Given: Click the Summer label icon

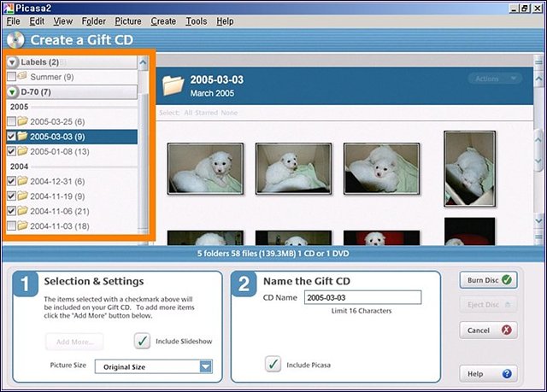Looking at the screenshot, I should click(22, 77).
